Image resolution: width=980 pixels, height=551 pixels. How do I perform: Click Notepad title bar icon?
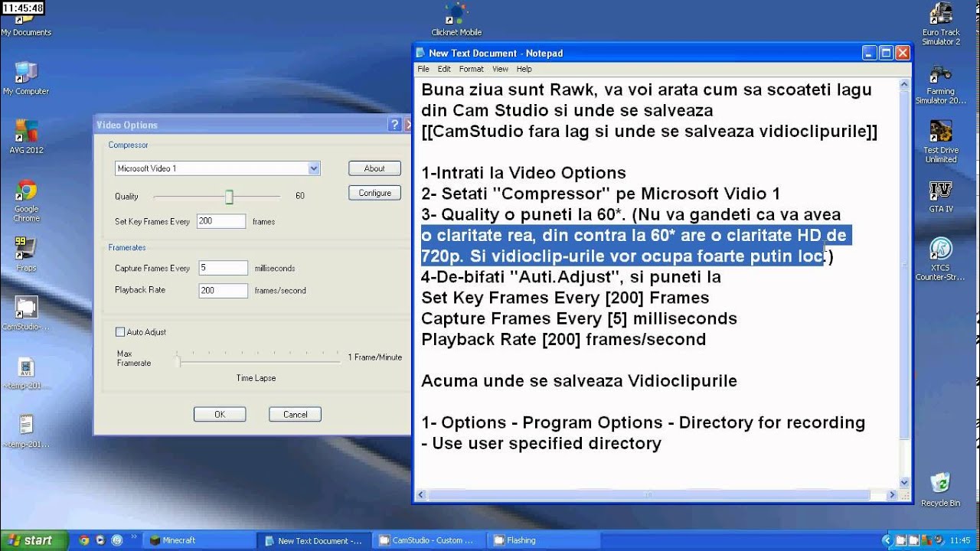pos(420,53)
